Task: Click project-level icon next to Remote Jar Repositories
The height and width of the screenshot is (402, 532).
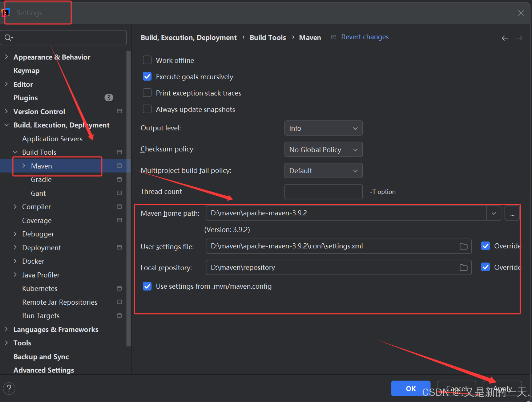Action: point(119,302)
